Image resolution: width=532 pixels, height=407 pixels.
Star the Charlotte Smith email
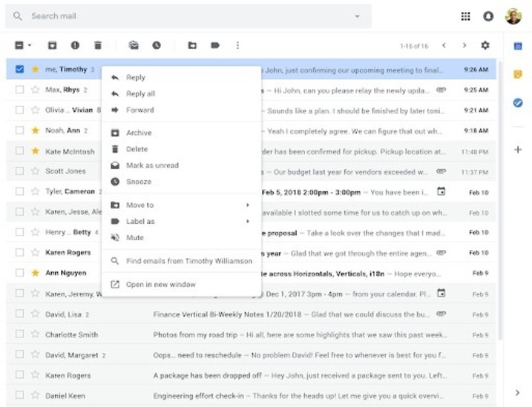[36, 334]
